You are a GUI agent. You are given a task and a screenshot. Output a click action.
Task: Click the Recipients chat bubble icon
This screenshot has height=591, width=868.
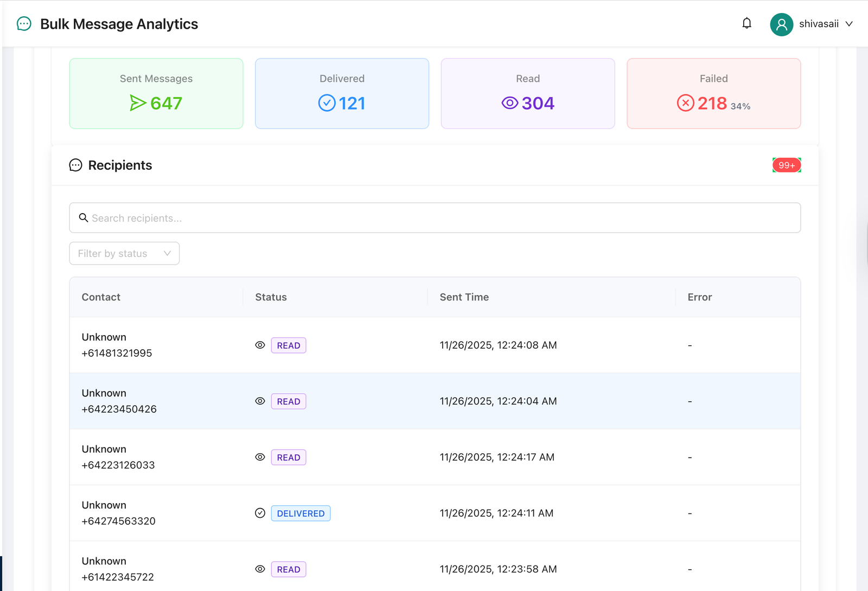tap(76, 165)
